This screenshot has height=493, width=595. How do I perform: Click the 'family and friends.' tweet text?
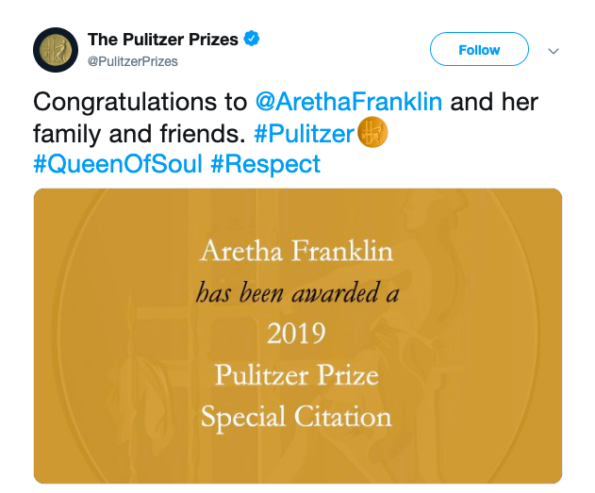click(x=139, y=134)
